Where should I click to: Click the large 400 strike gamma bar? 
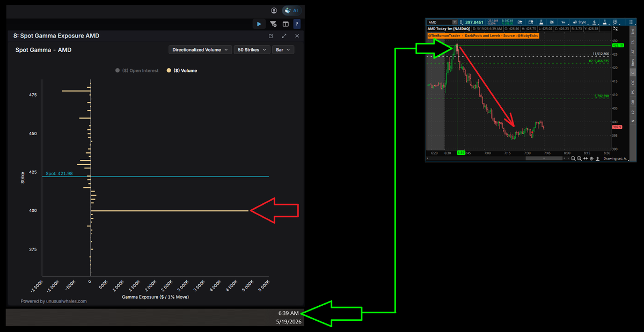coord(170,211)
